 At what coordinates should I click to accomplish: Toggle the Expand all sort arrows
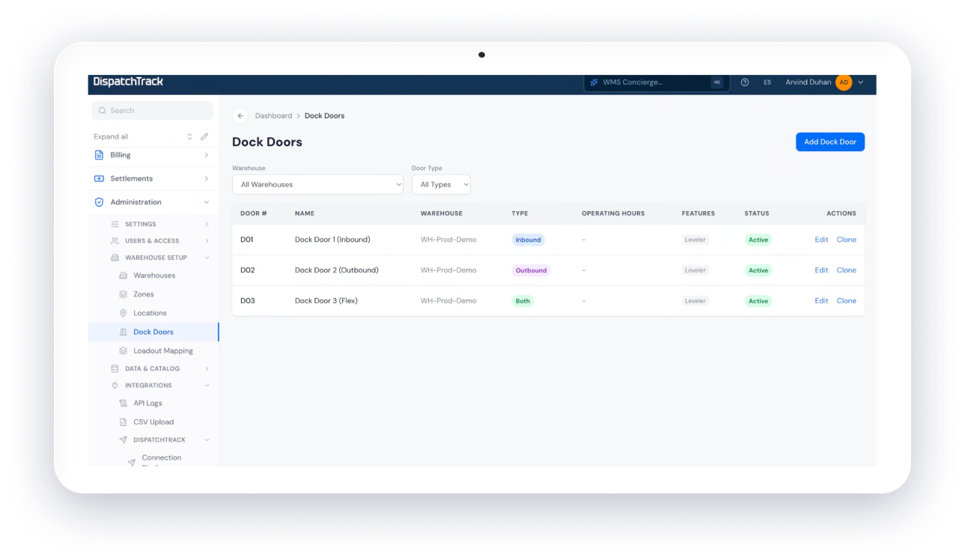(x=189, y=137)
